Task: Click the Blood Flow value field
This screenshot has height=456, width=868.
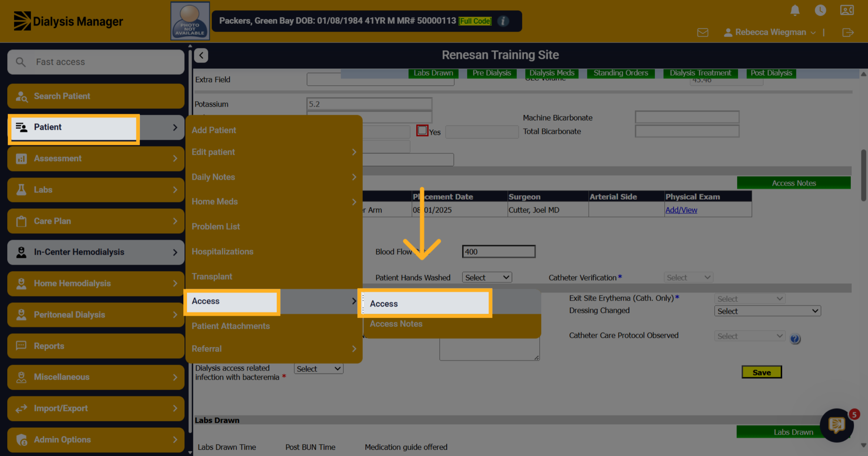Action: coord(499,251)
